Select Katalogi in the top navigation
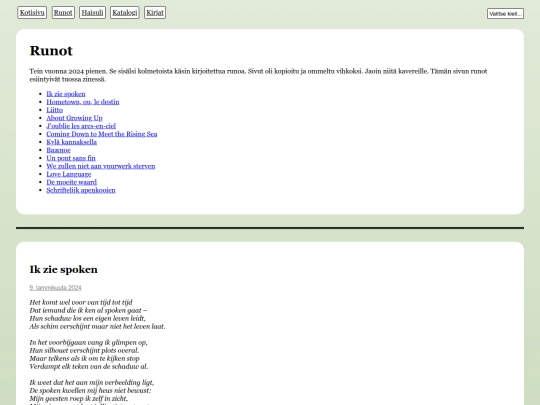The height and width of the screenshot is (405, 540). [x=125, y=13]
